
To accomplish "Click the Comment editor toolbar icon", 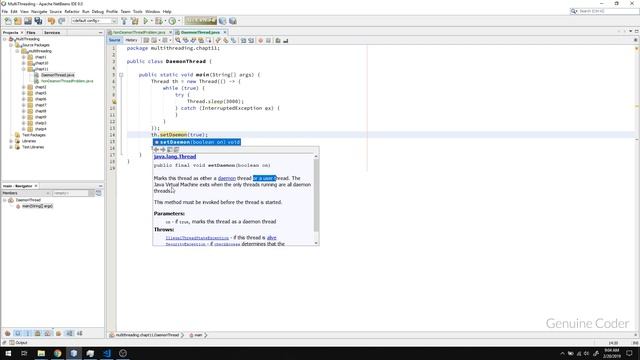I will pyautogui.click(x=278, y=40).
